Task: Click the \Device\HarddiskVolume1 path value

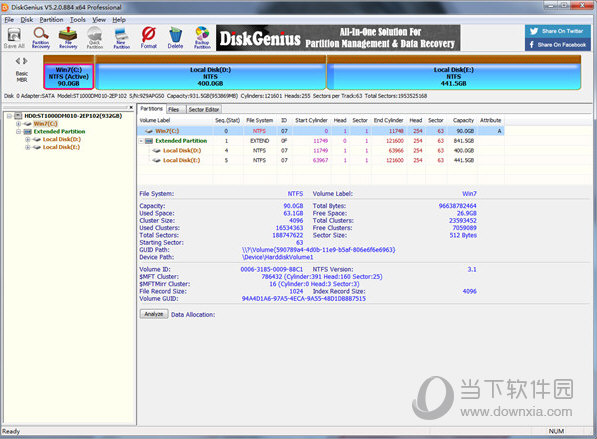Action: [x=277, y=257]
